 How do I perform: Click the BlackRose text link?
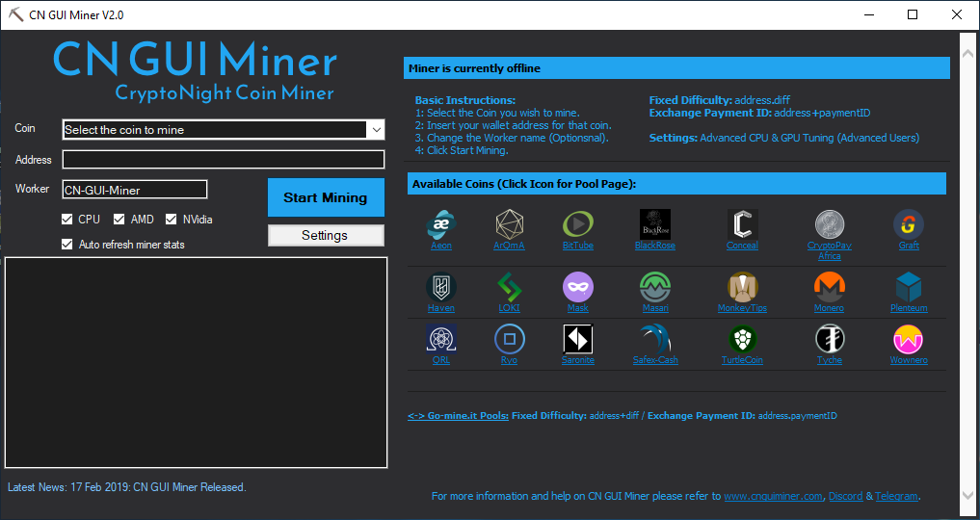click(655, 246)
